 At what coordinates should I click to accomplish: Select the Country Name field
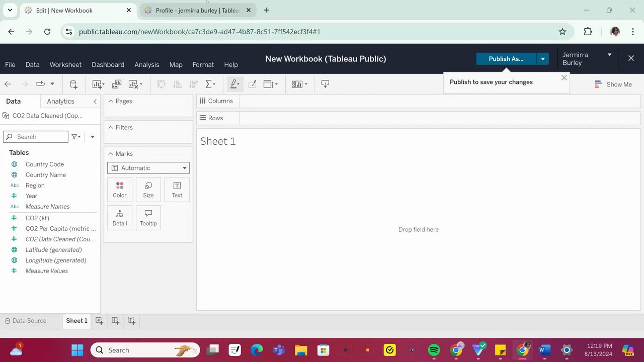pyautogui.click(x=46, y=175)
